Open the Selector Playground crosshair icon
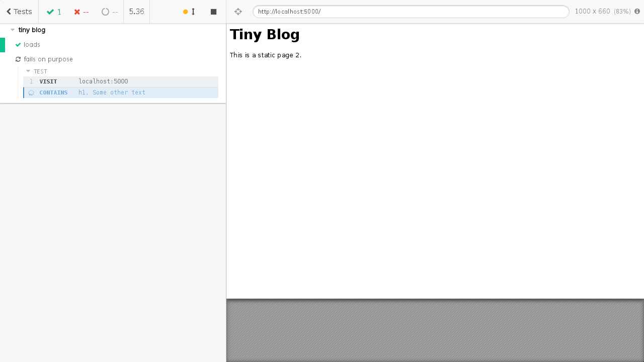644x362 pixels. point(238,12)
